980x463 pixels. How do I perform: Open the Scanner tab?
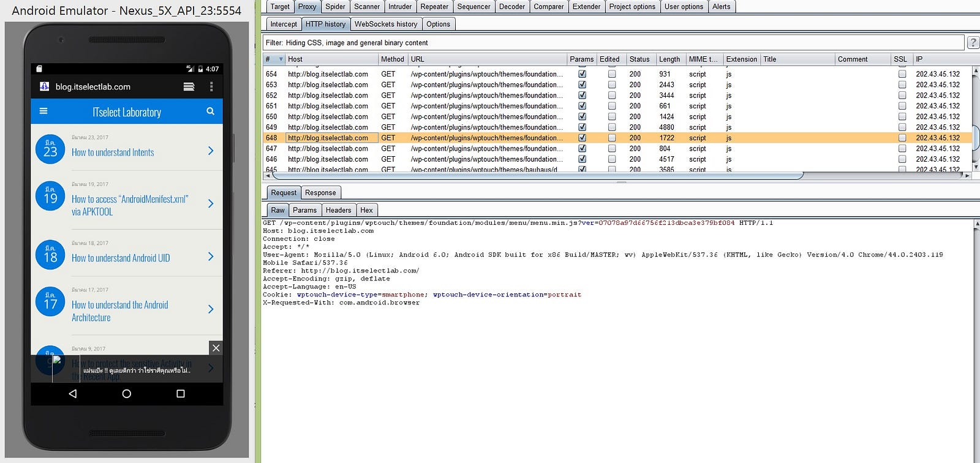[367, 7]
